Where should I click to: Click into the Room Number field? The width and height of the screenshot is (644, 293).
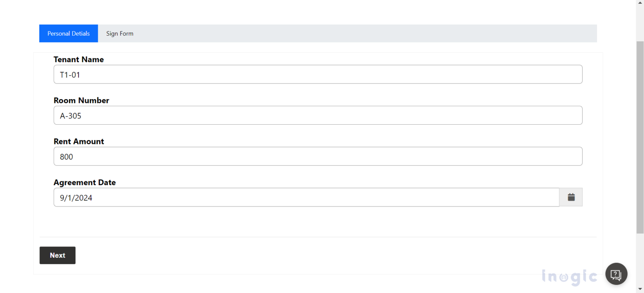coord(317,115)
